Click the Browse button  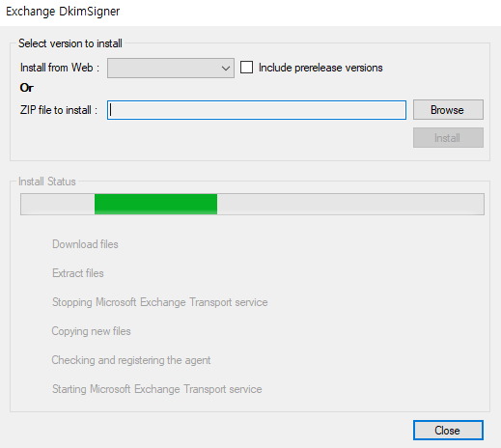[448, 110]
